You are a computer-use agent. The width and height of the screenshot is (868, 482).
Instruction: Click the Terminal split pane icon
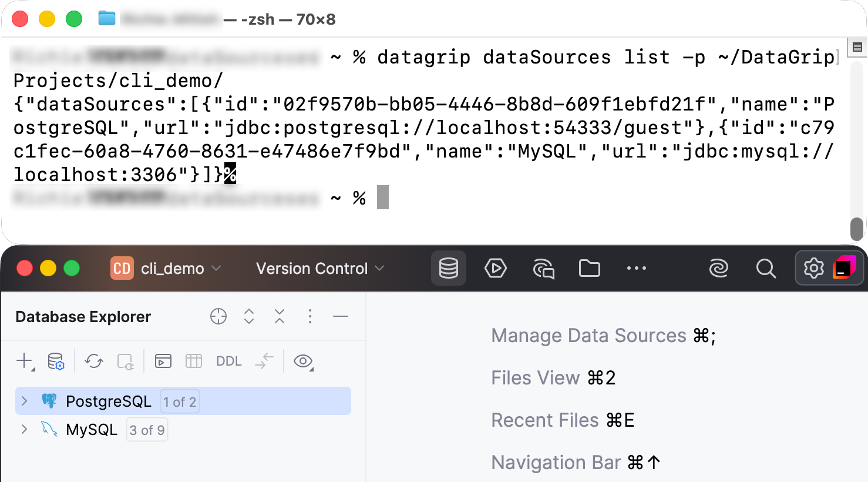(857, 47)
